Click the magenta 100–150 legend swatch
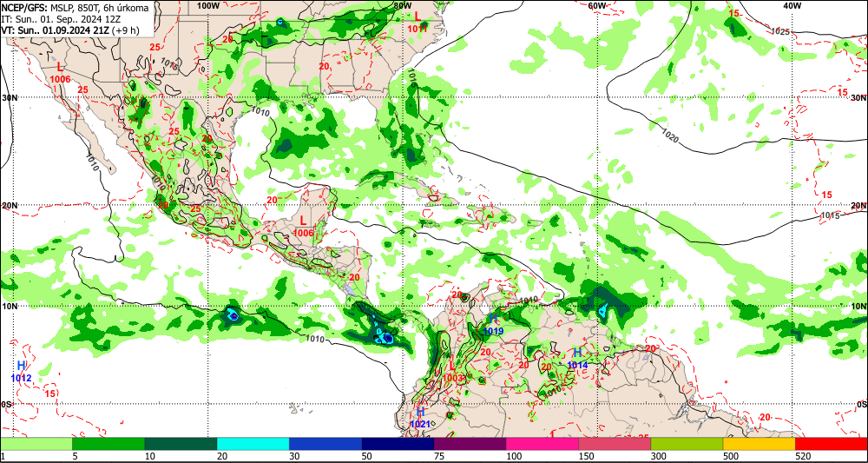868x463 pixels. [x=542, y=444]
